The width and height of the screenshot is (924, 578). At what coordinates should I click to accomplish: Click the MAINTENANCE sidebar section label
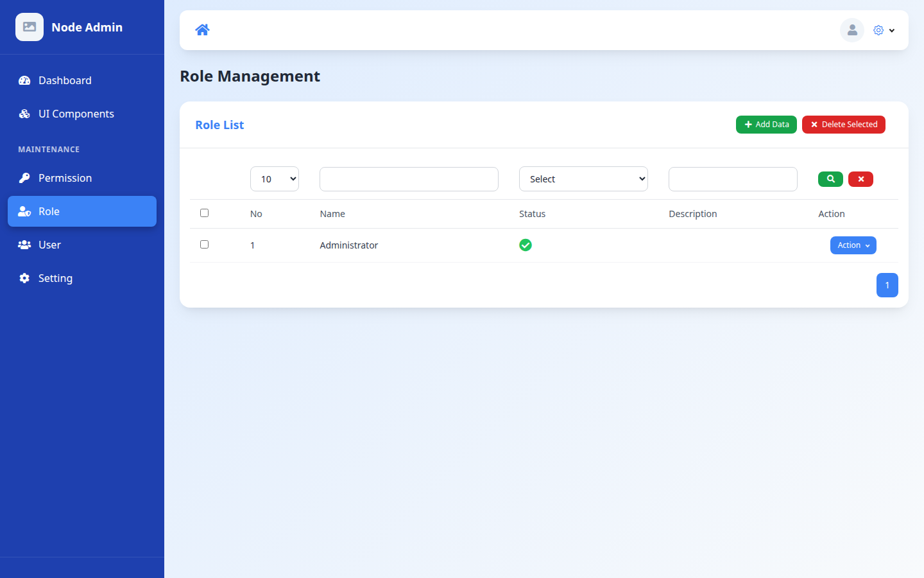[x=49, y=149]
